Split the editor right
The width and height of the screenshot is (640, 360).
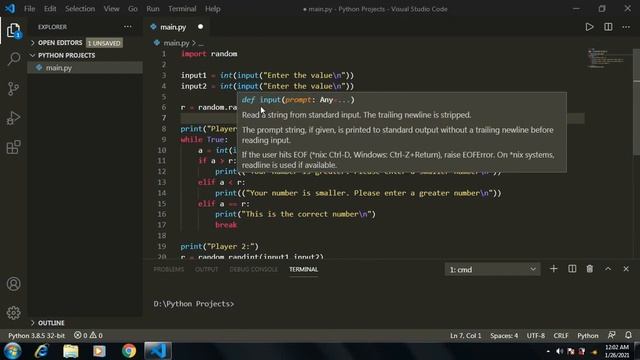pyautogui.click(x=608, y=27)
